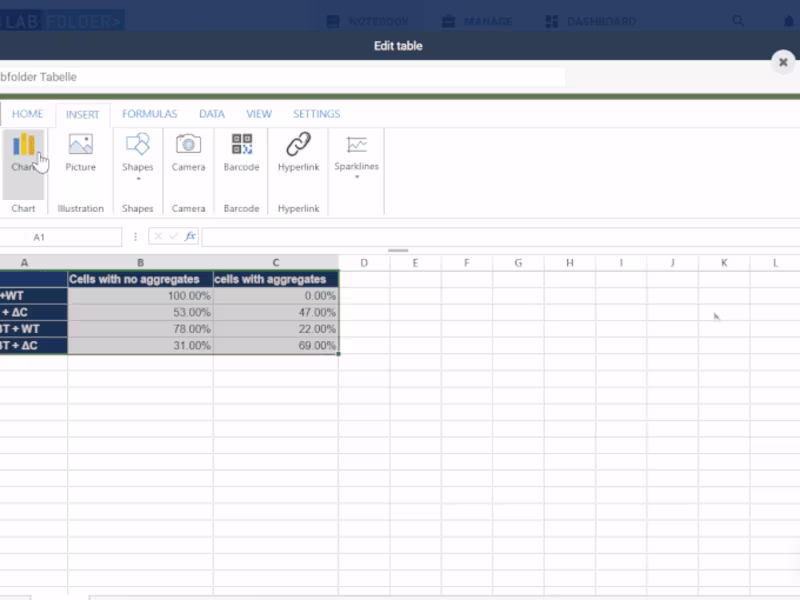800x600 pixels.
Task: Activate the Camera tool
Action: click(188, 152)
